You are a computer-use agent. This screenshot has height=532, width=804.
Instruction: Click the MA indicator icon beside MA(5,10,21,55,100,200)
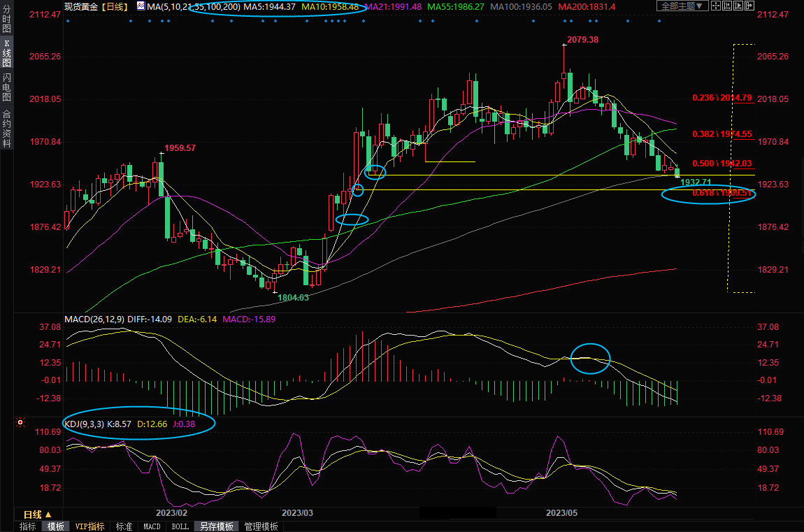[141, 6]
